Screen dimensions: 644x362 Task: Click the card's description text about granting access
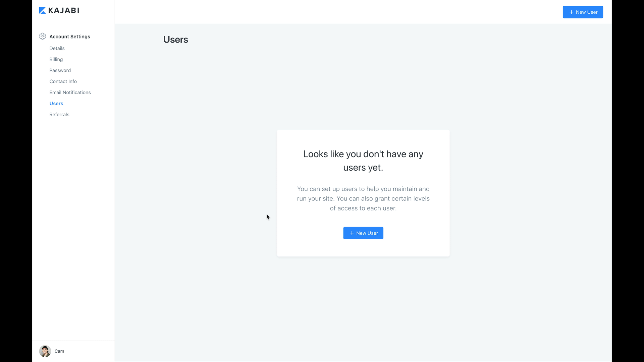[363, 198]
